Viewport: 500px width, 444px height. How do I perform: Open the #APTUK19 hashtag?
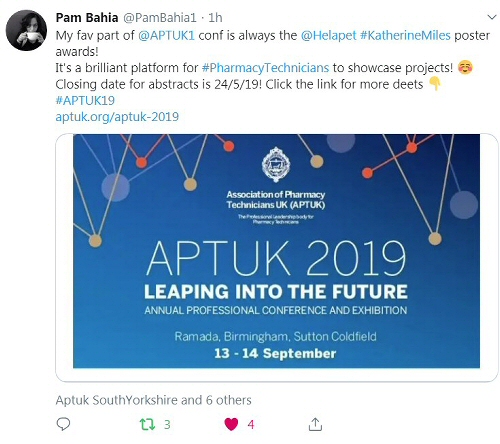(x=85, y=100)
